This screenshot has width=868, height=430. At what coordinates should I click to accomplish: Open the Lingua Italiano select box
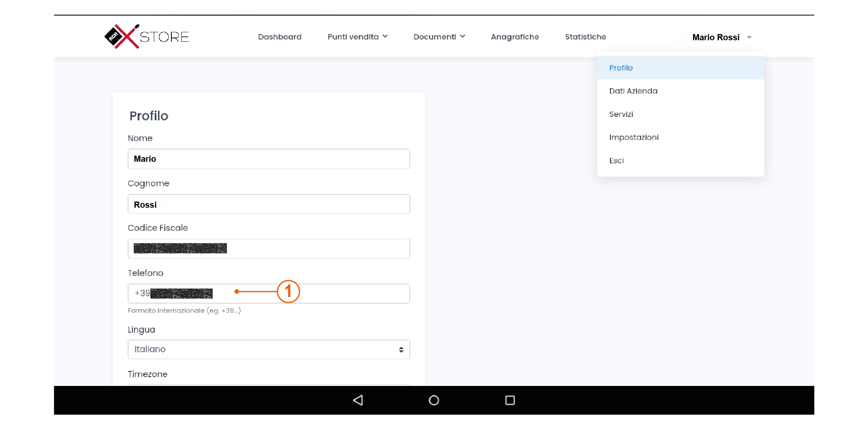269,349
